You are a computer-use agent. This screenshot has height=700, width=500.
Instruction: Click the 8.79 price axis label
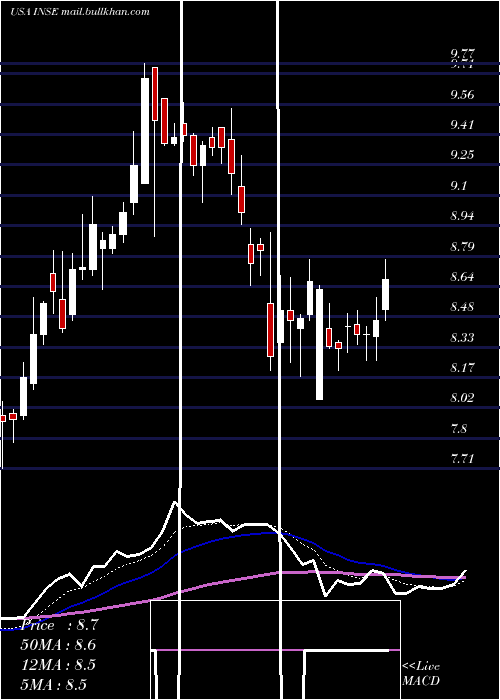point(462,246)
